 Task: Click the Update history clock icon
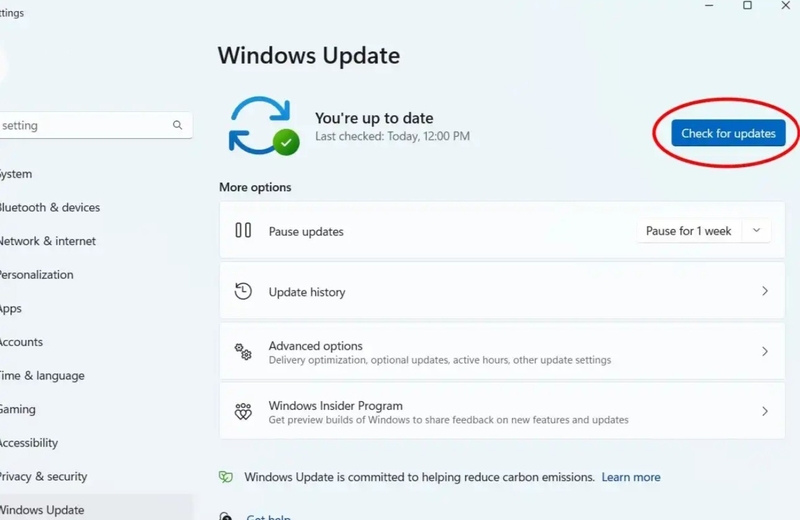[243, 291]
